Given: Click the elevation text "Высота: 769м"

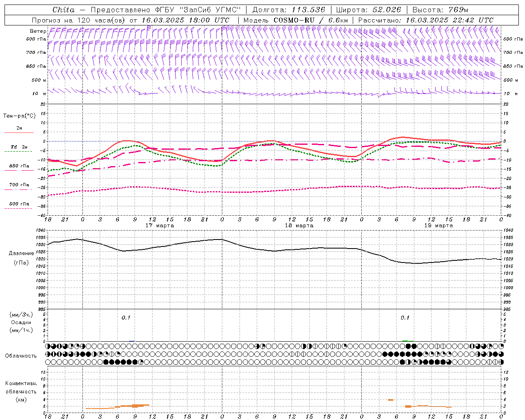Looking at the screenshot, I should [440, 10].
